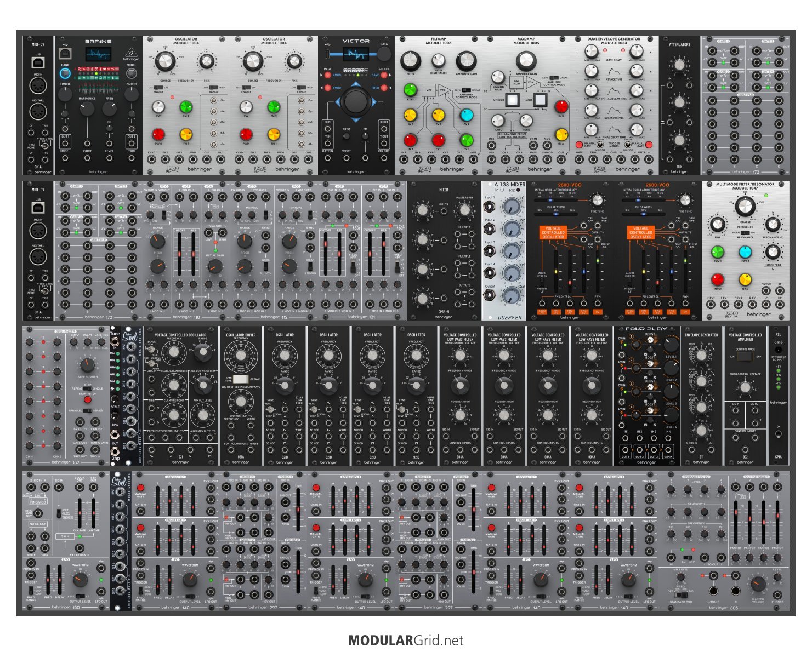Image resolution: width=812 pixels, height=652 pixels.
Task: Push left MANUAL GATE button on Dual Envelope
Action: click(x=580, y=145)
